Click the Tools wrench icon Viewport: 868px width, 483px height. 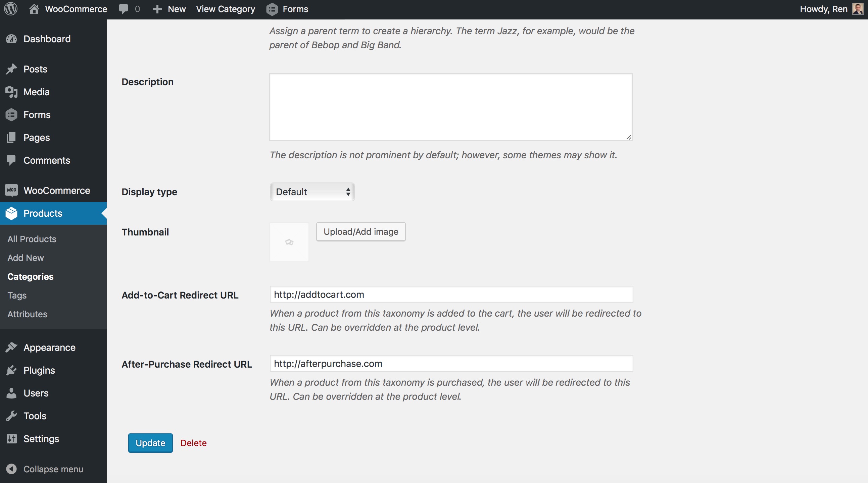[11, 416]
